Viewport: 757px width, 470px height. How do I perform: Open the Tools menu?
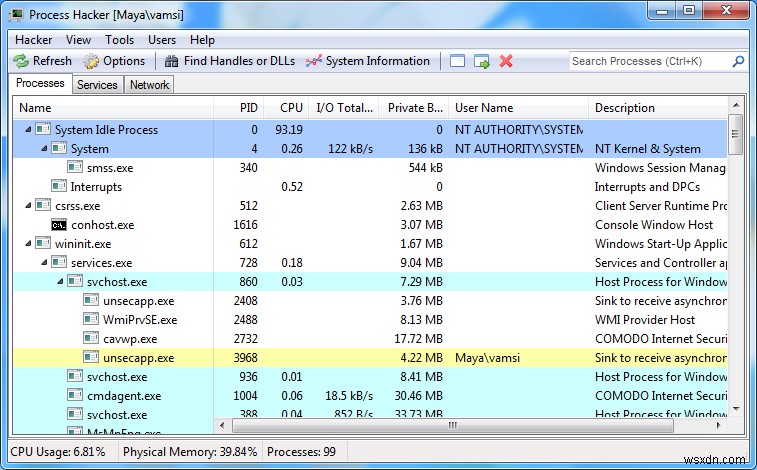tap(119, 40)
